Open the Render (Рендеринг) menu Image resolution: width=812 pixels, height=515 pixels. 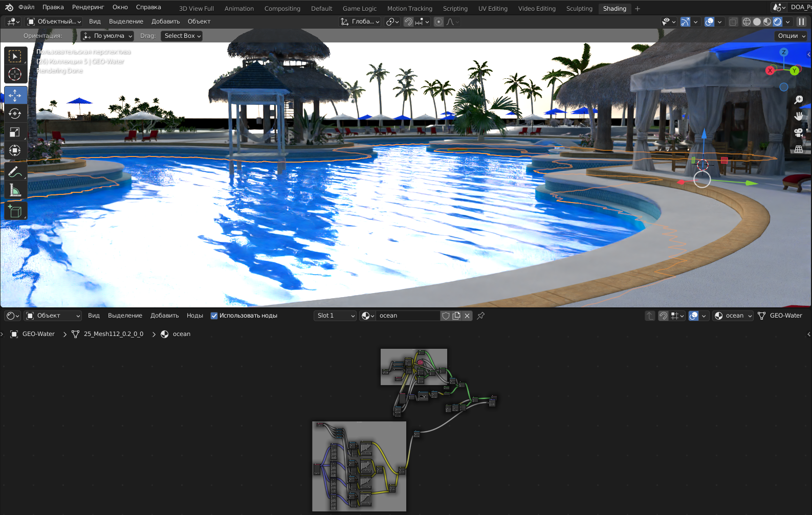coord(88,7)
